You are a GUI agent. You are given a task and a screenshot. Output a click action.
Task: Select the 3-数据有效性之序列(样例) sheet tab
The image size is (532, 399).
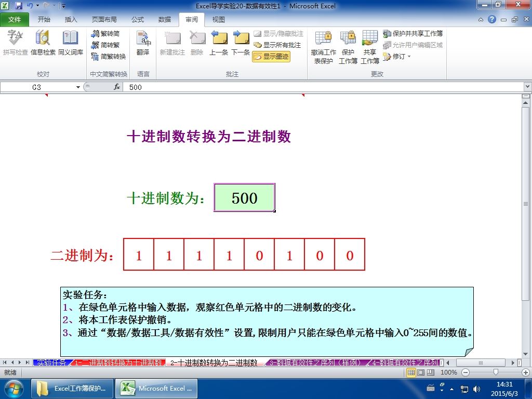coord(315,363)
